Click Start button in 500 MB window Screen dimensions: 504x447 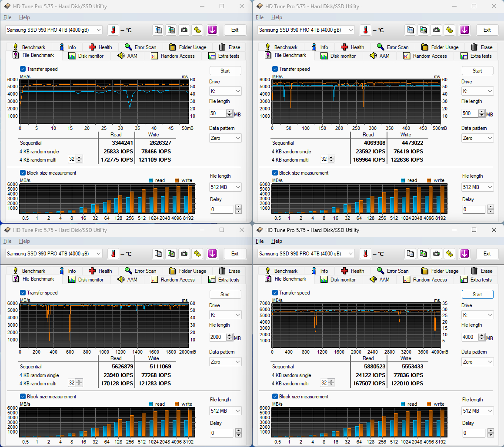tap(477, 71)
